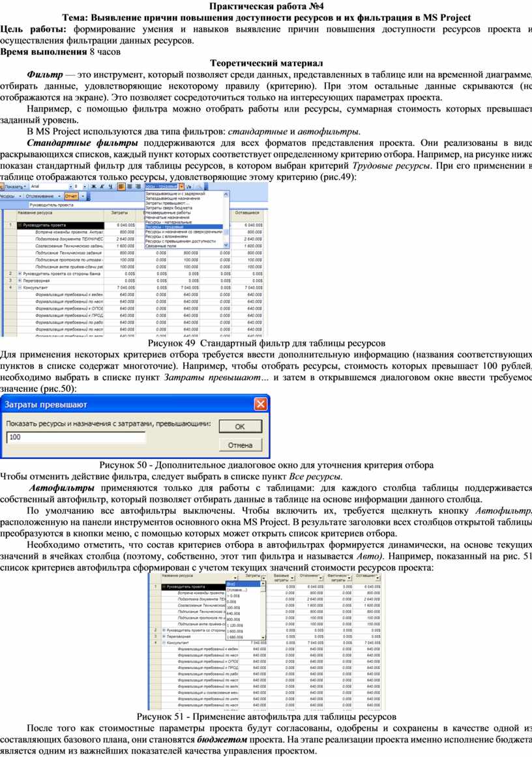The image size is (532, 757).
Task: Click Затраты column header in Figure 49
Action: pyautogui.click(x=120, y=215)
